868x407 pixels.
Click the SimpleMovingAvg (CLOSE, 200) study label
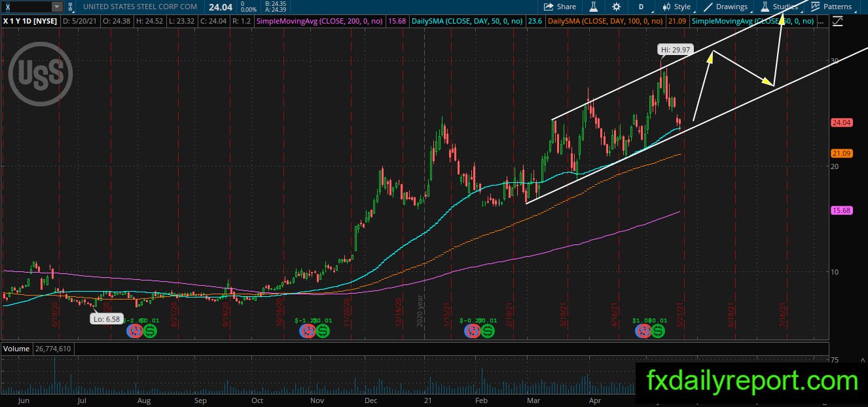click(x=320, y=21)
